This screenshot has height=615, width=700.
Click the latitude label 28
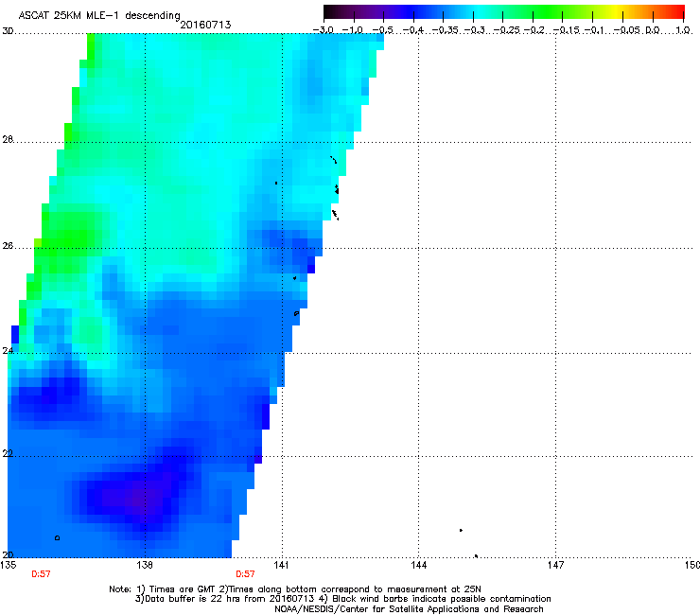coord(8,139)
